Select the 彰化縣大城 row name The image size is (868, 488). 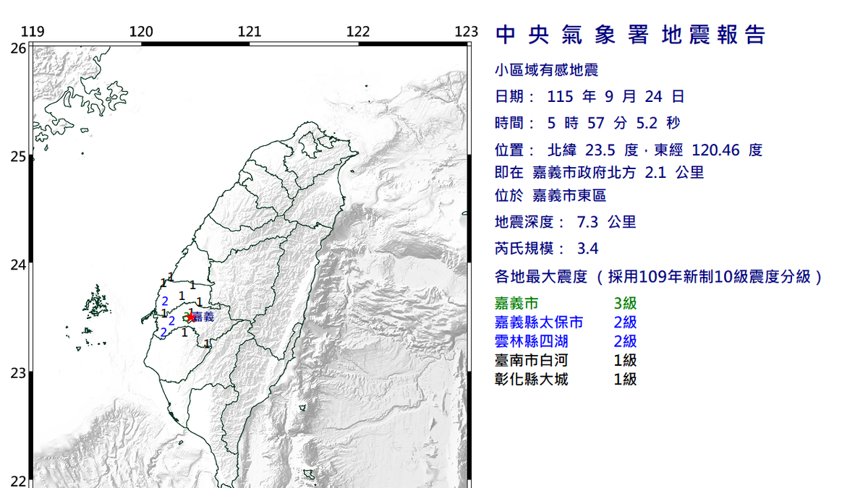pos(531,379)
